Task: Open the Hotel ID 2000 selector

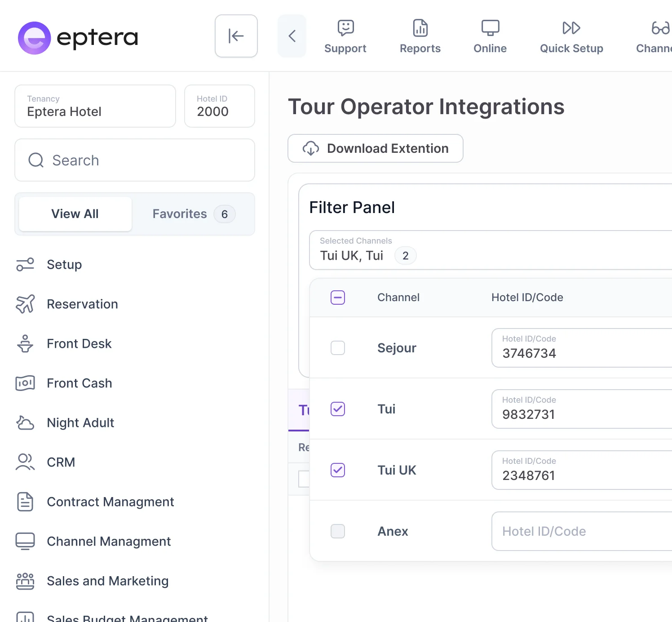Action: [220, 106]
